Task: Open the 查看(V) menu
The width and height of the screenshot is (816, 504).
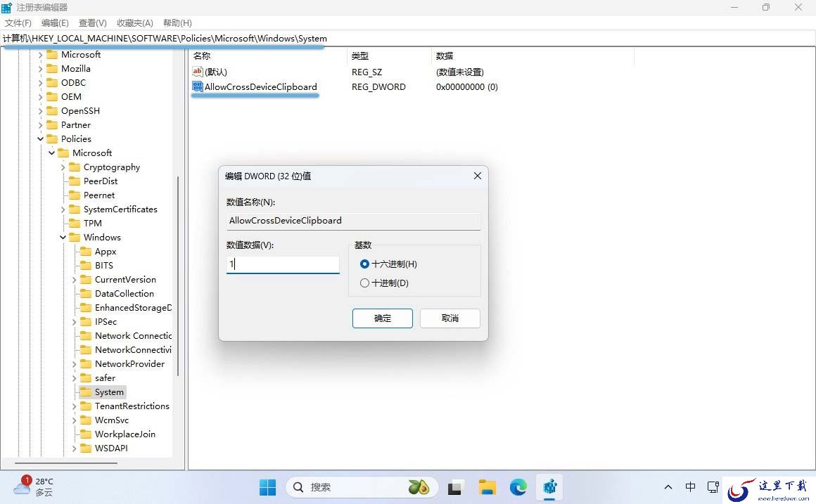Action: (x=92, y=23)
